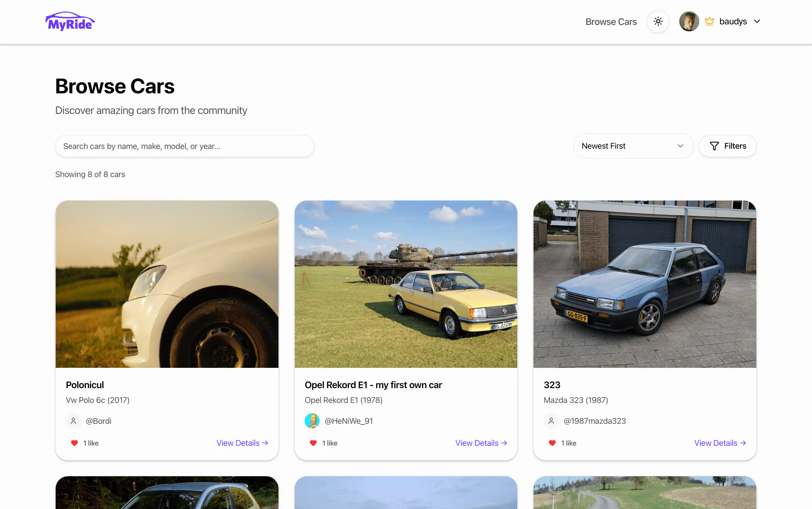
Task: Toggle like heart on Polonicul card
Action: click(74, 443)
